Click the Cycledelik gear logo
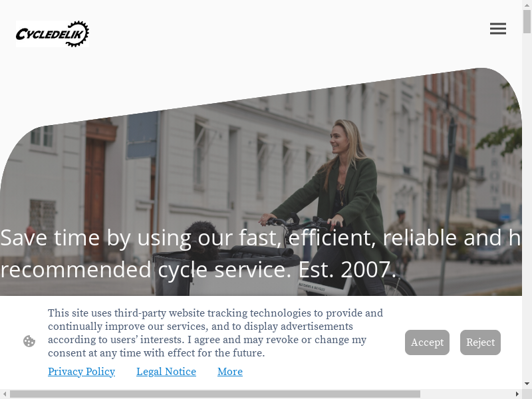The height and width of the screenshot is (399, 532). (53, 34)
